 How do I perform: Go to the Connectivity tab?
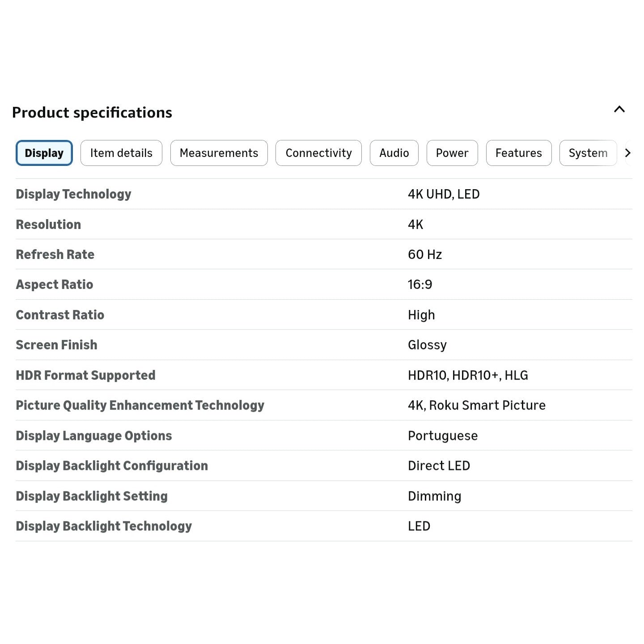(x=318, y=153)
